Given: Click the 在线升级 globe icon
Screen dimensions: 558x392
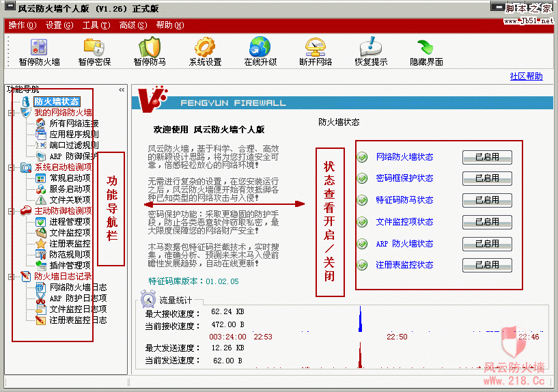Looking at the screenshot, I should (260, 47).
